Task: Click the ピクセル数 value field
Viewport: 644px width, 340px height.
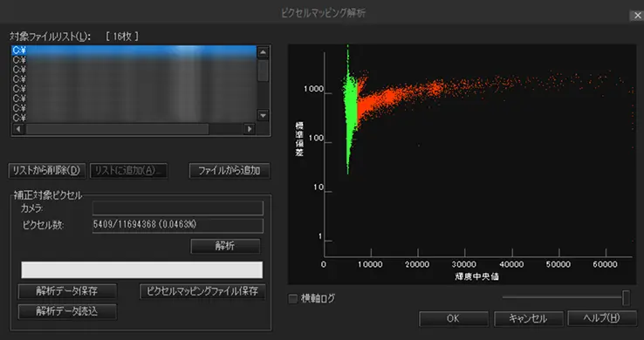Action: click(178, 225)
